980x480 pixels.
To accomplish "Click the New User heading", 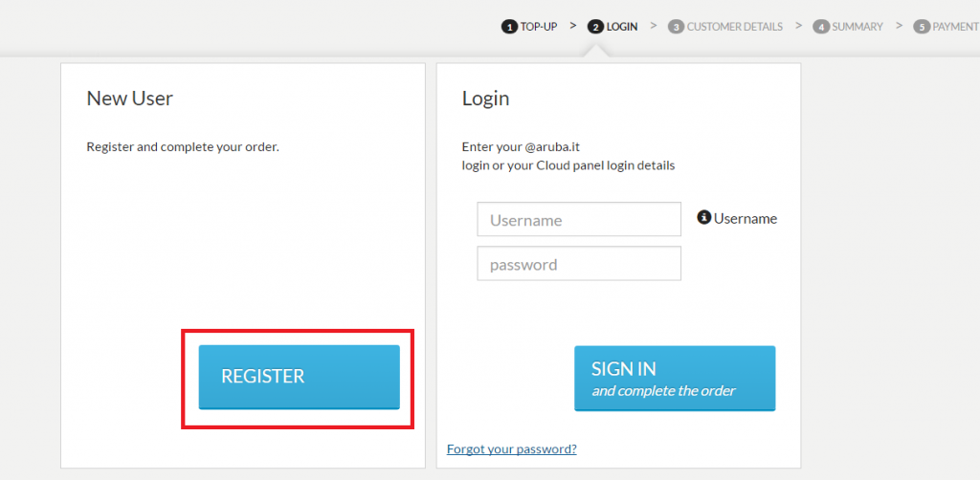I will click(129, 98).
